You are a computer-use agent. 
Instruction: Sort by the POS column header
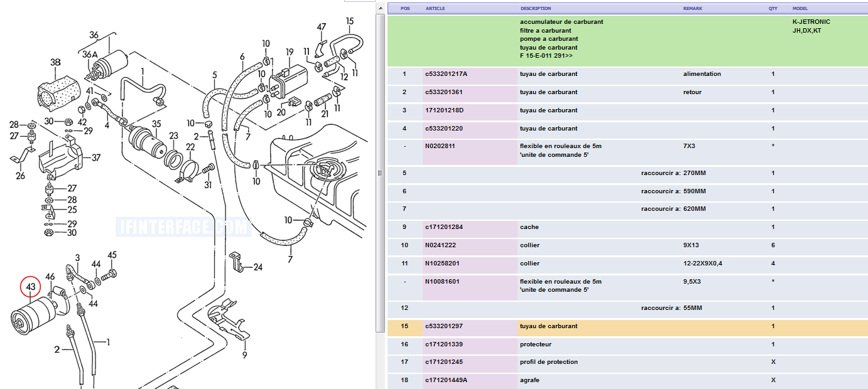405,9
